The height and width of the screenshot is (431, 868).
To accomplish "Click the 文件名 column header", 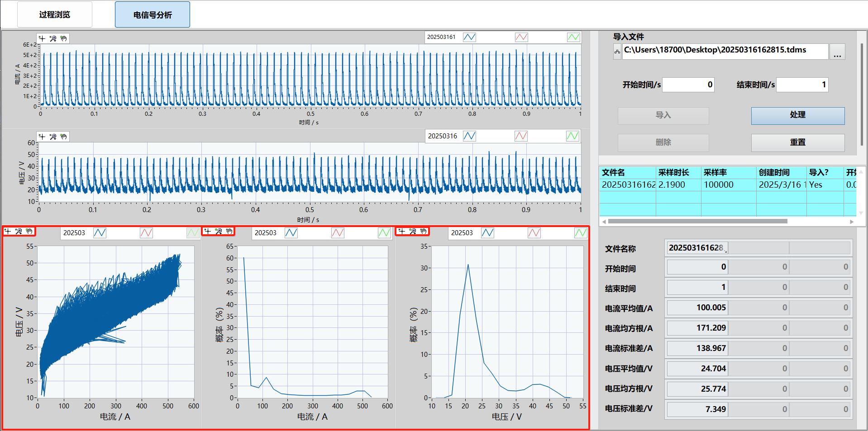I will [628, 172].
